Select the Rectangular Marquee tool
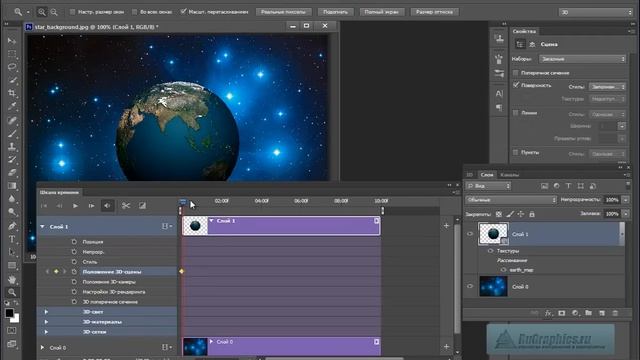Image resolution: width=640 pixels, height=360 pixels. tap(12, 54)
